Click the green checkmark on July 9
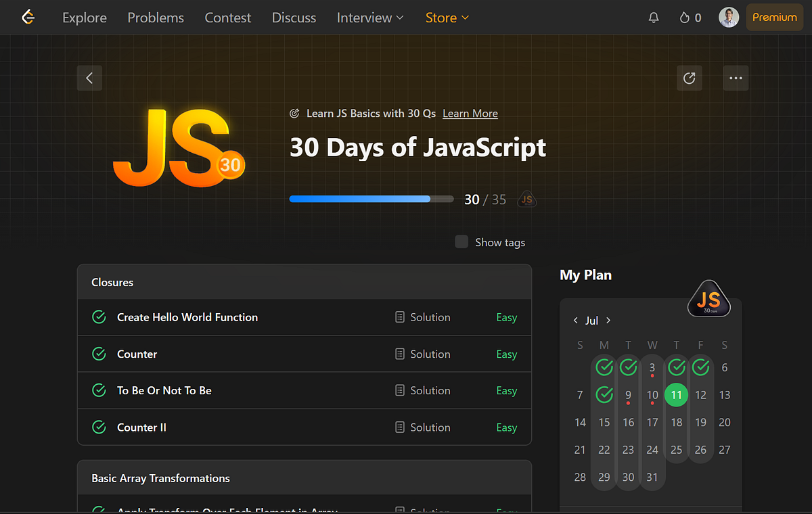Screen dimensions: 812x514 (x=604, y=394)
